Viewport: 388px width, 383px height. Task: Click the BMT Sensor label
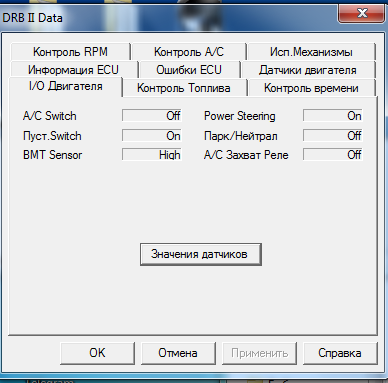[x=52, y=155]
